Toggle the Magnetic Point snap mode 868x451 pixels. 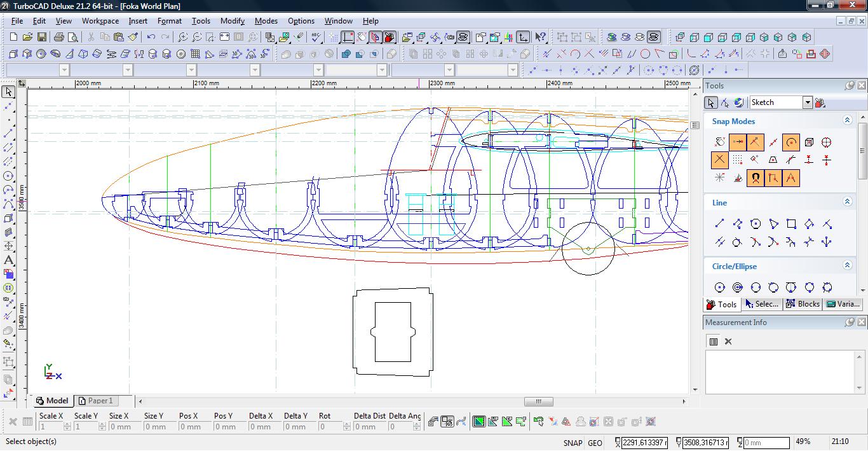[x=755, y=178]
